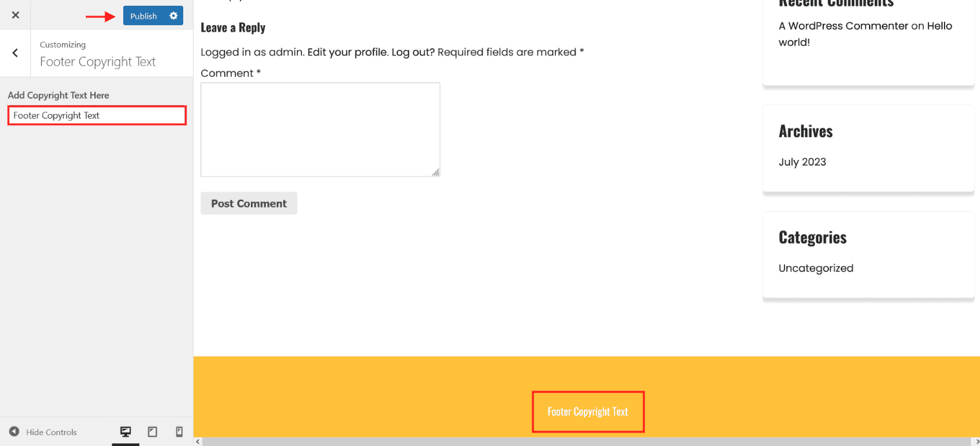Viewport: 980px width, 446px height.
Task: Click the horizontal scrollbar left arrow
Action: click(x=199, y=441)
